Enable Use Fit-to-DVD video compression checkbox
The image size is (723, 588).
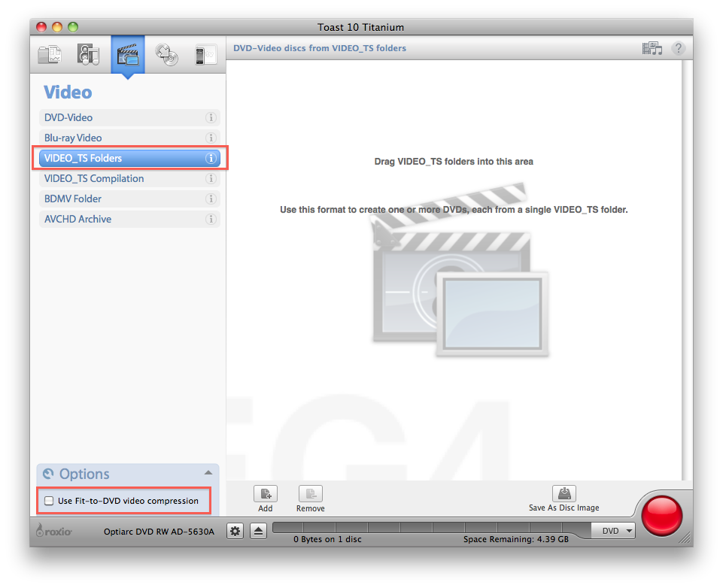coord(49,501)
